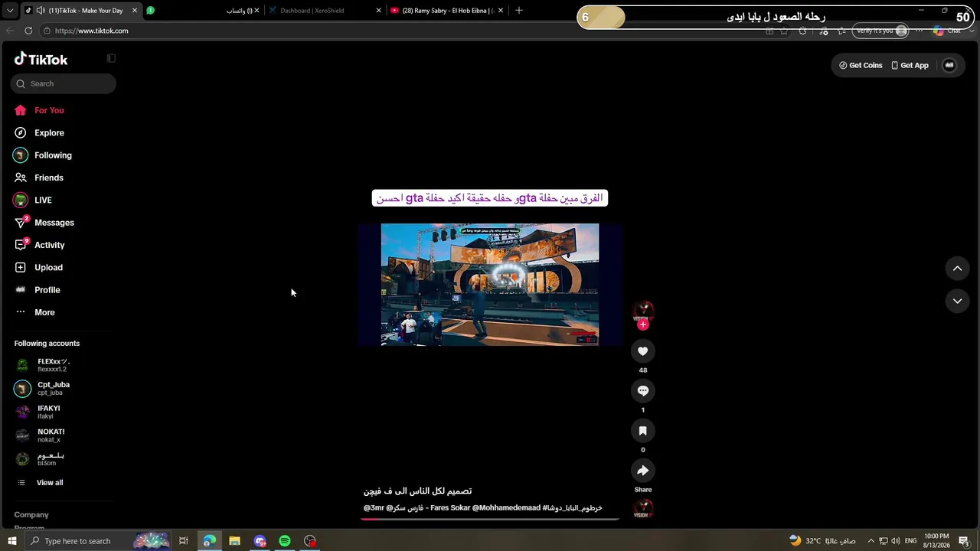
Task: Open the volume control in tray
Action: click(896, 541)
